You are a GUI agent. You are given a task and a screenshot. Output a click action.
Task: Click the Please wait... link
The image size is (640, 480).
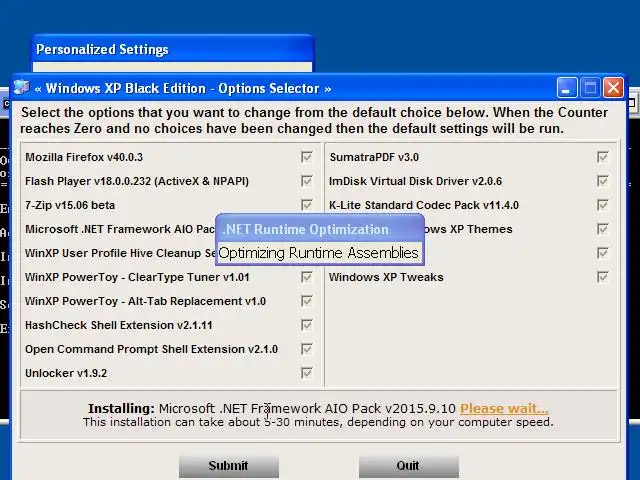[504, 409]
